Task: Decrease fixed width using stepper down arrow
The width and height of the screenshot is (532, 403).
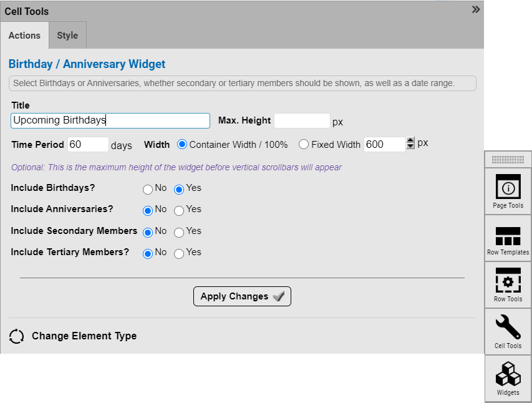Action: (x=410, y=147)
